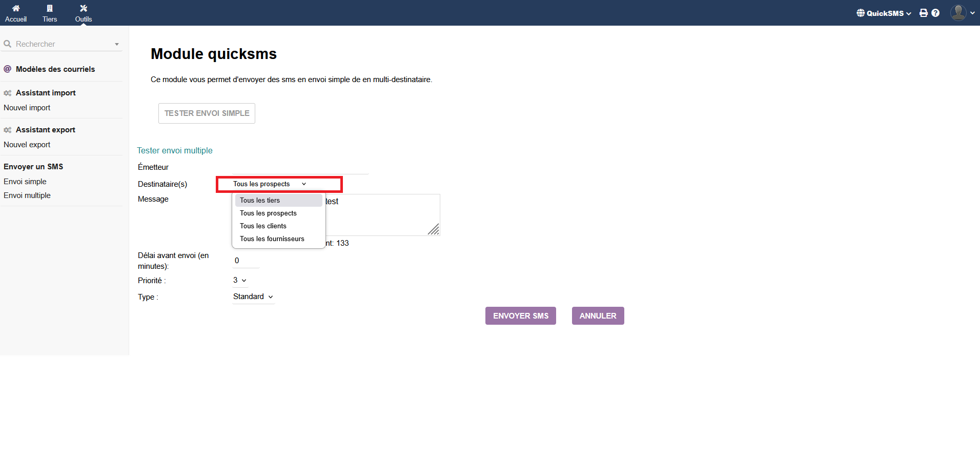The height and width of the screenshot is (454, 980).
Task: Click TESTER ENVOI SIMPLE button
Action: (x=207, y=113)
